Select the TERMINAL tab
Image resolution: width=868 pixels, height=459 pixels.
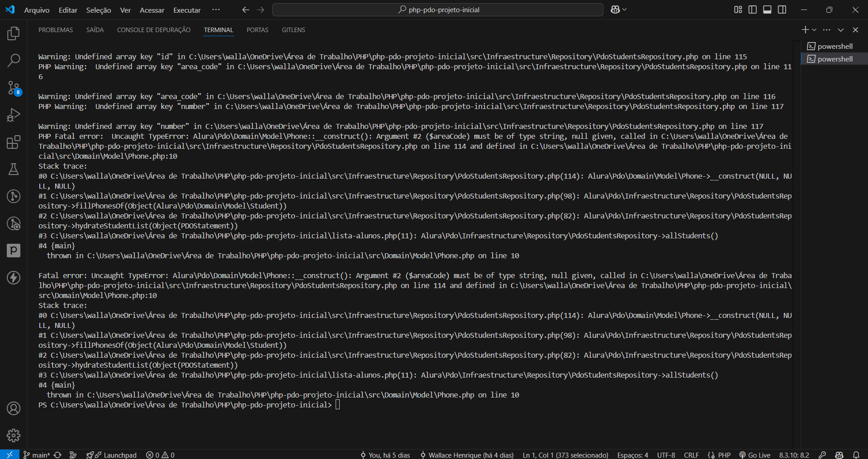point(218,30)
